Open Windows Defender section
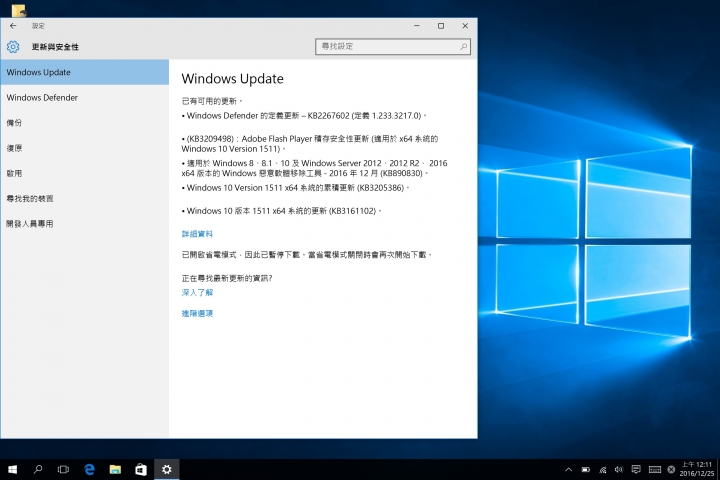Image resolution: width=720 pixels, height=480 pixels. (x=84, y=97)
